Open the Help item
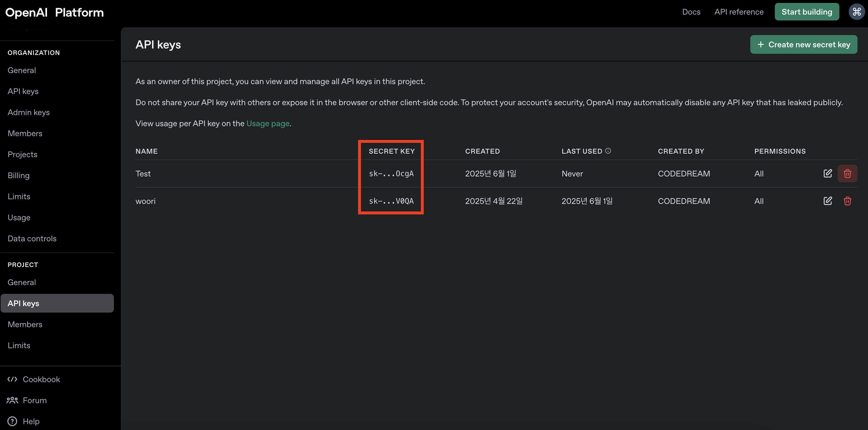Image resolution: width=868 pixels, height=430 pixels. [x=31, y=421]
